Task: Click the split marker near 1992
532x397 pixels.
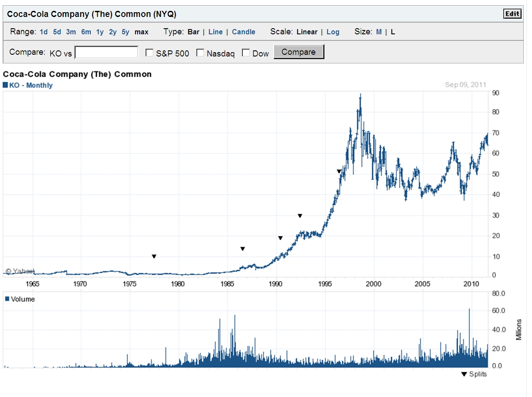Action: (x=300, y=215)
